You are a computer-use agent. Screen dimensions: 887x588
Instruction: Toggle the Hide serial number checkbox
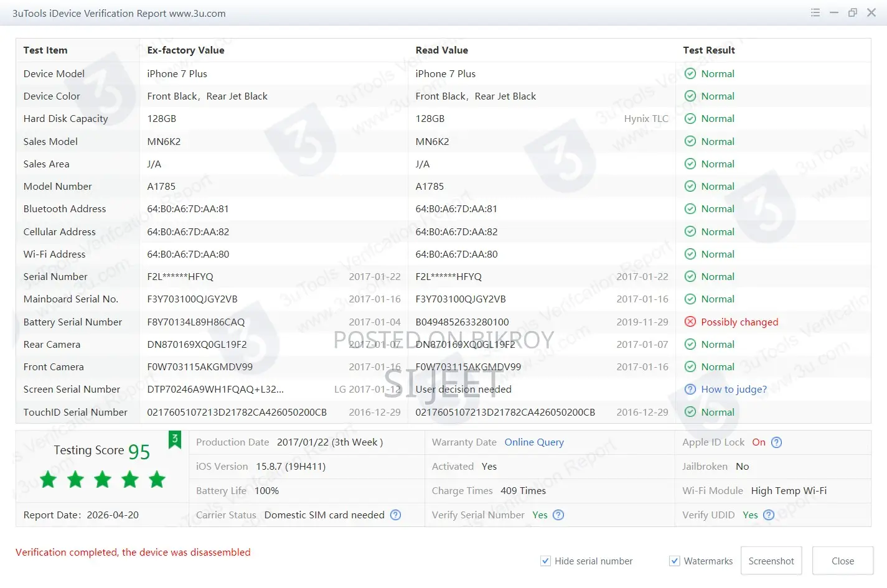point(545,561)
